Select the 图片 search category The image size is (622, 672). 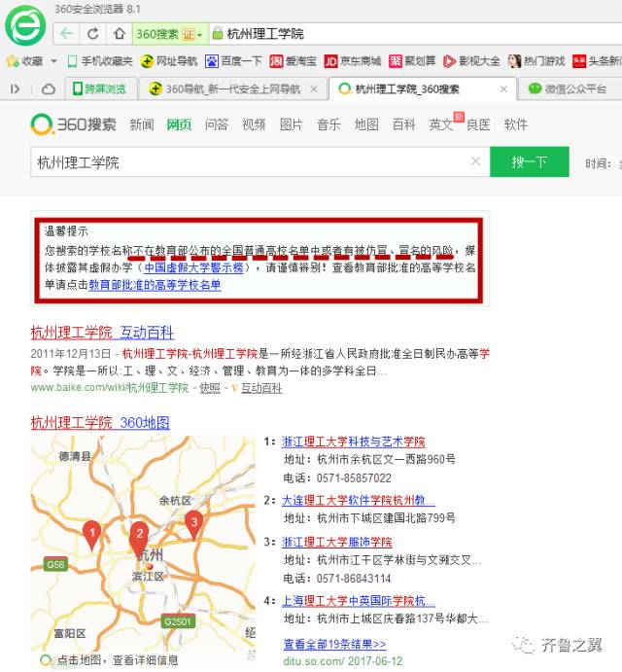291,124
